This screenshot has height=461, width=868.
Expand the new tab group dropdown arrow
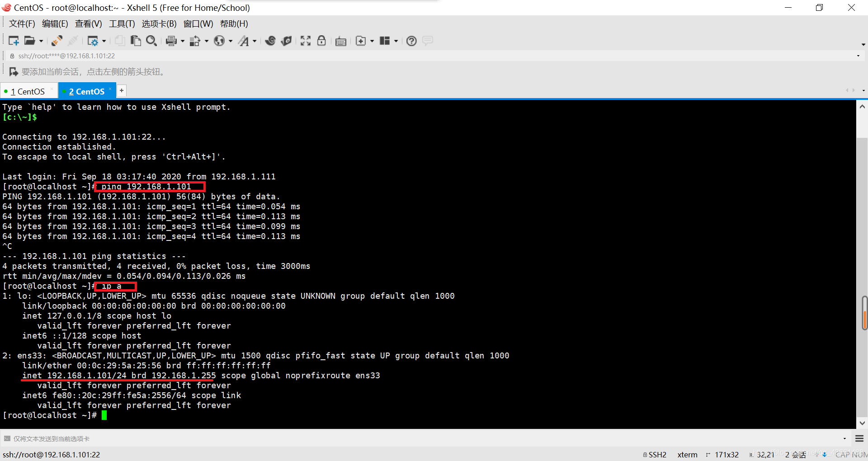pyautogui.click(x=372, y=41)
